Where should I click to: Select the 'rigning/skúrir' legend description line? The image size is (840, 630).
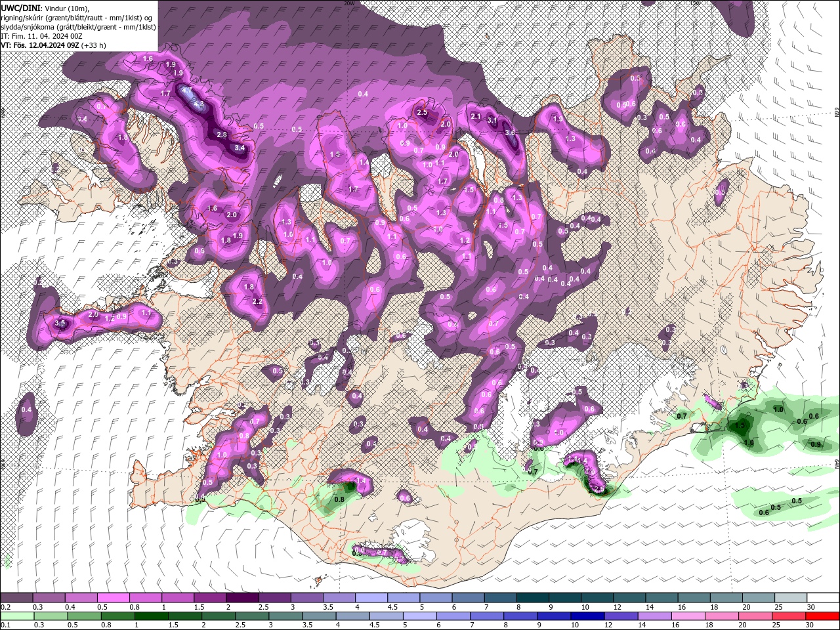coord(77,18)
